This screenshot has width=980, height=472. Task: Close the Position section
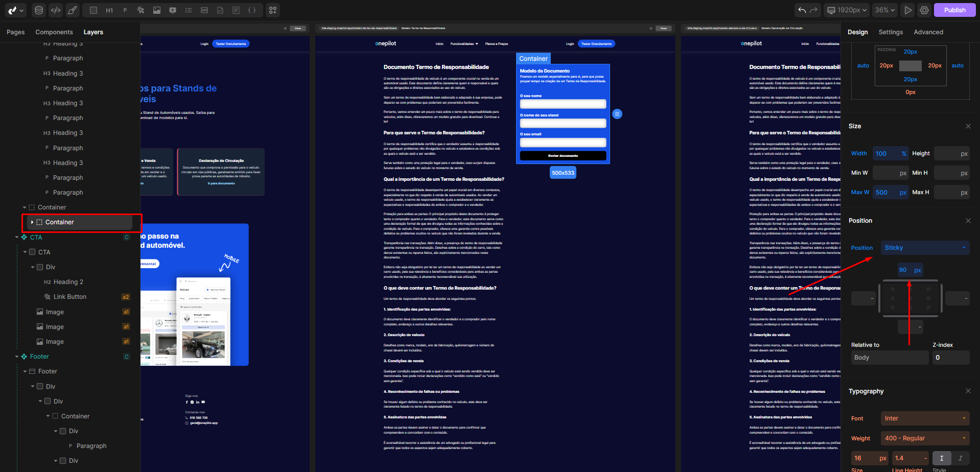(968, 221)
